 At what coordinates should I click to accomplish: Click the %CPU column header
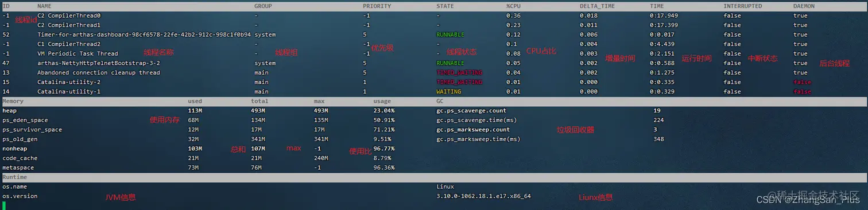(x=513, y=6)
